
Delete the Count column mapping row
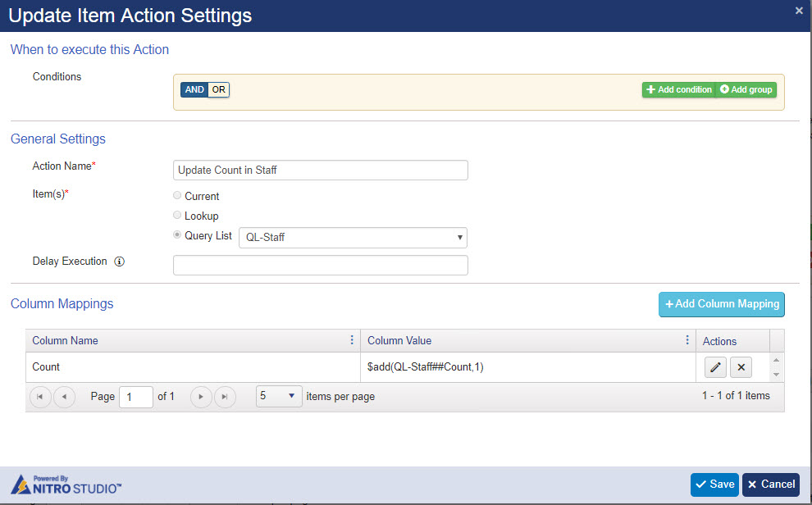pos(741,367)
